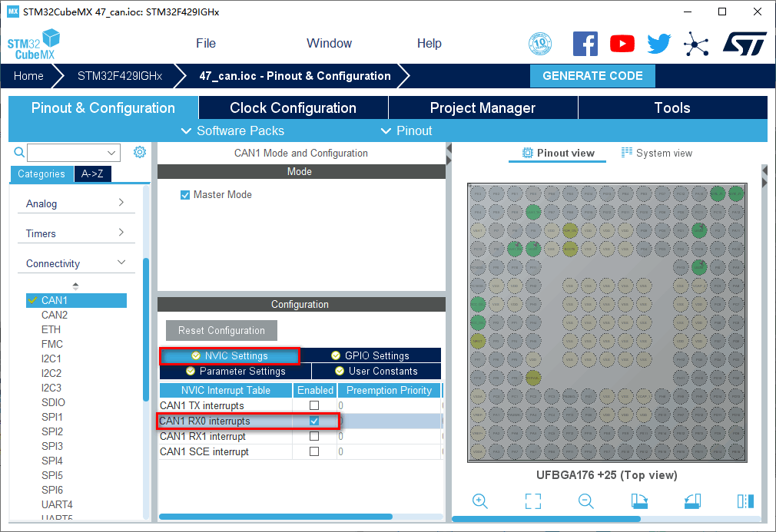Click the fit-to-screen frame icon
776x532 pixels.
click(x=533, y=501)
